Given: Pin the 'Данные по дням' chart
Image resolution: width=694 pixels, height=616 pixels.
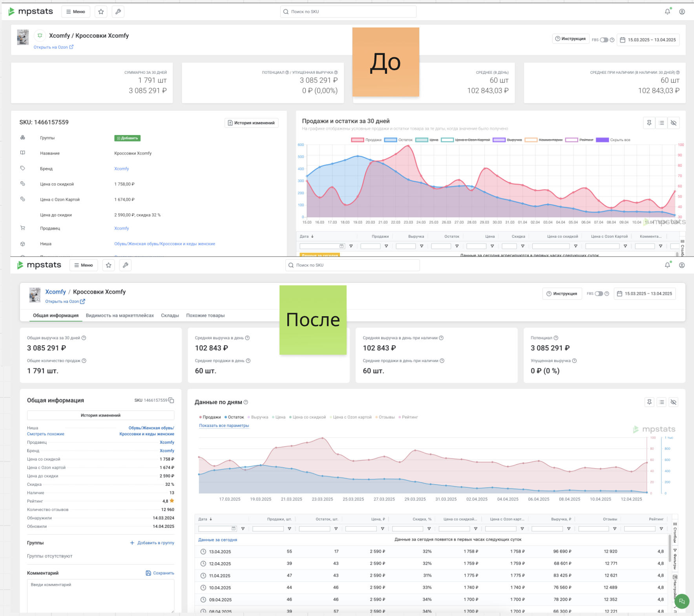Looking at the screenshot, I should [x=649, y=402].
